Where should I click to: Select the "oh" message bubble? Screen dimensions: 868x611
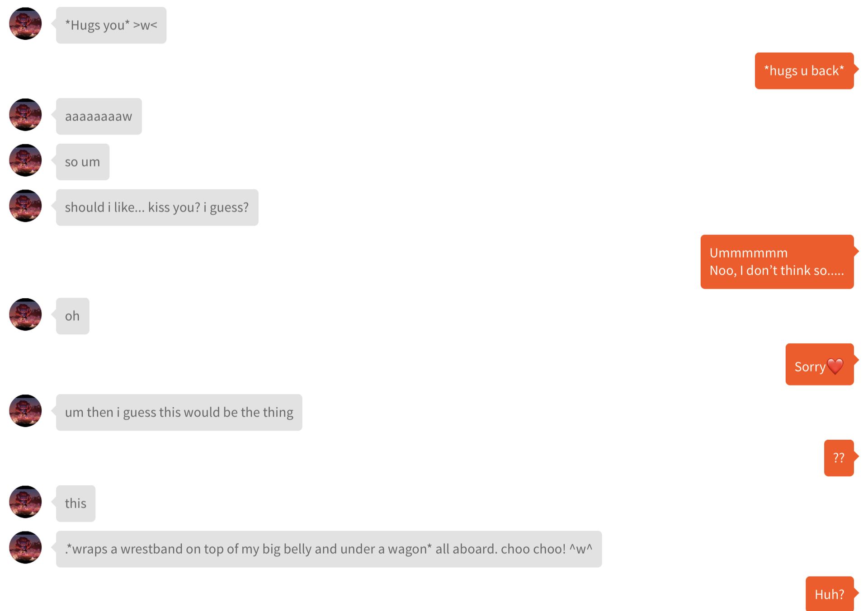tap(73, 316)
